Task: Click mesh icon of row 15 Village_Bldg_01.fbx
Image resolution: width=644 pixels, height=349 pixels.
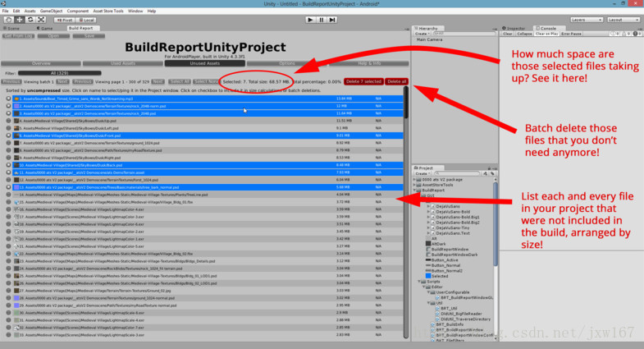Action: coord(16,202)
